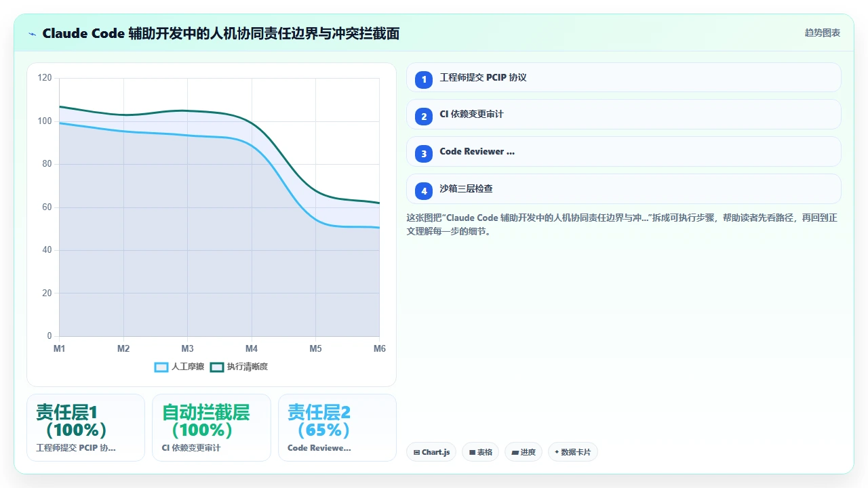Click the M1 axis label
Viewport: 868px width, 488px height.
(x=60, y=348)
